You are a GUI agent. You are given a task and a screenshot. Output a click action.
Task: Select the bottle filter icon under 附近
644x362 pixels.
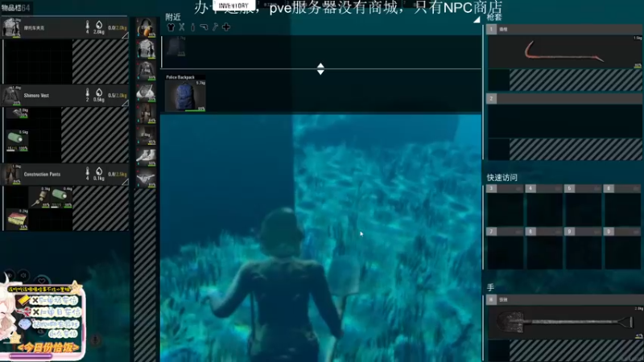pyautogui.click(x=192, y=27)
